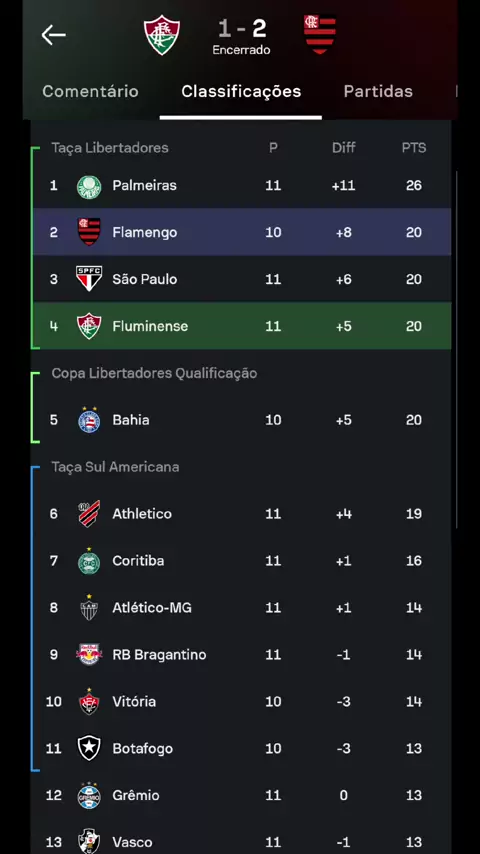Tap the Athletico club badge
480x854 pixels.
(x=89, y=514)
